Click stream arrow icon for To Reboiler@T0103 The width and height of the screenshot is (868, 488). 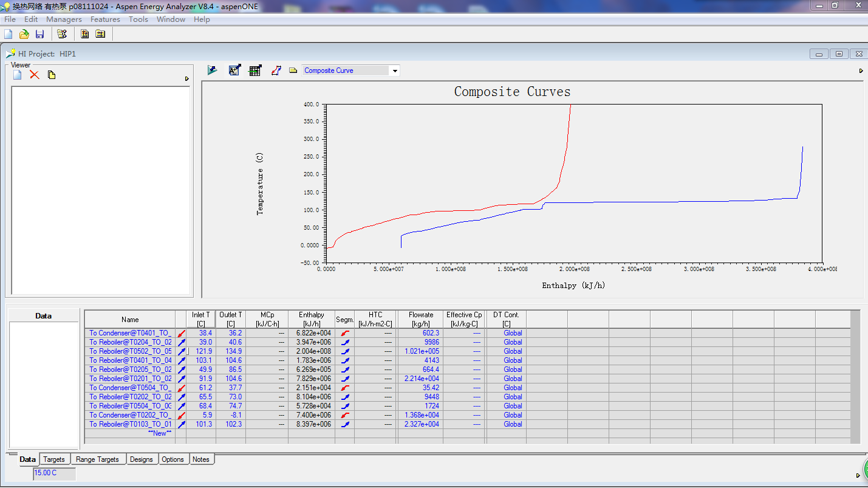point(182,424)
